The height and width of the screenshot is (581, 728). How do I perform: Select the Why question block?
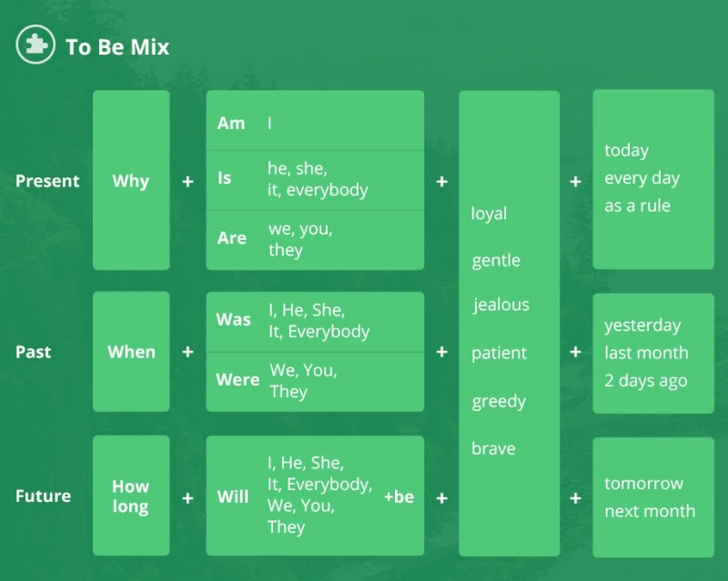pyautogui.click(x=131, y=180)
